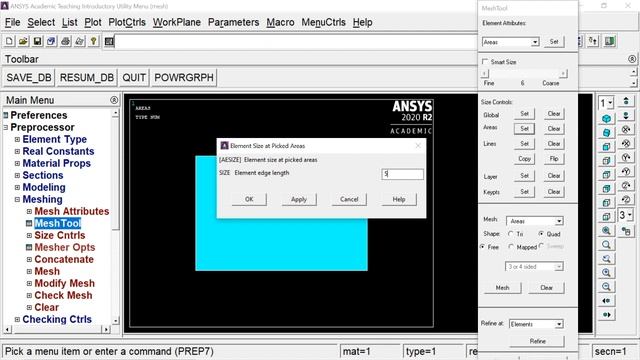Click the printer toolbar icon

pyautogui.click(x=65, y=41)
